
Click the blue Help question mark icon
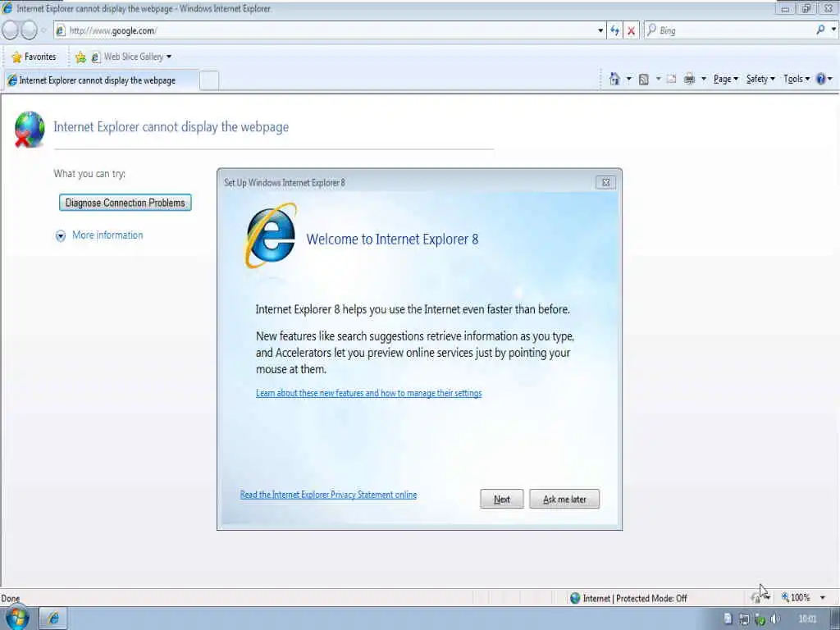point(820,79)
